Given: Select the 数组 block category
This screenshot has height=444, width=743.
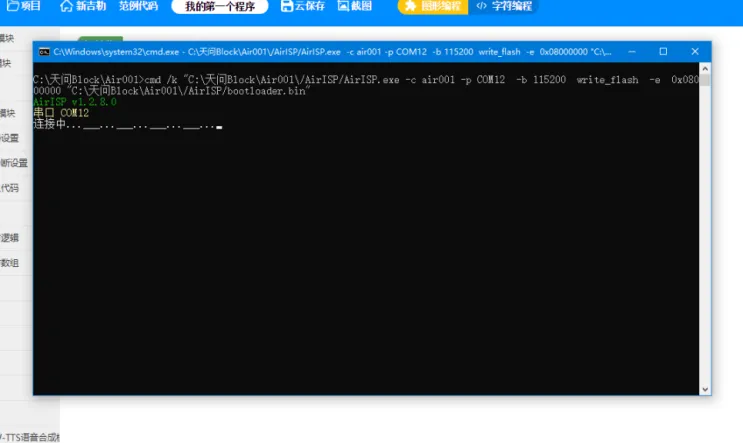Looking at the screenshot, I should (9, 263).
